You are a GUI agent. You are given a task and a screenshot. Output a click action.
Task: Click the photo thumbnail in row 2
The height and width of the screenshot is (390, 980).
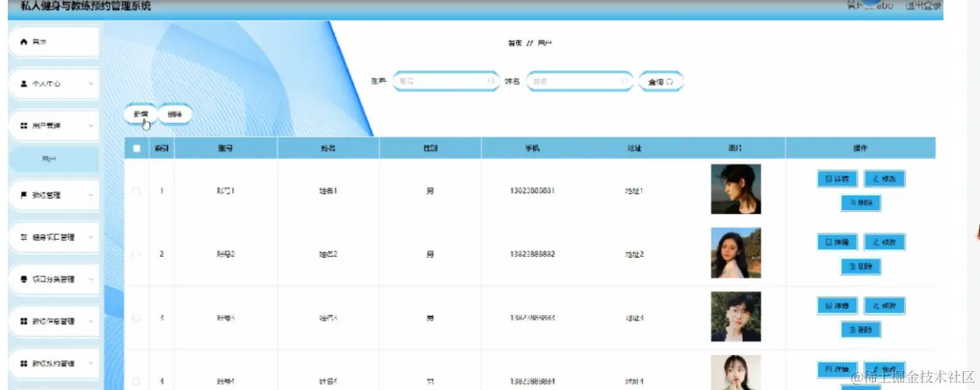point(736,253)
